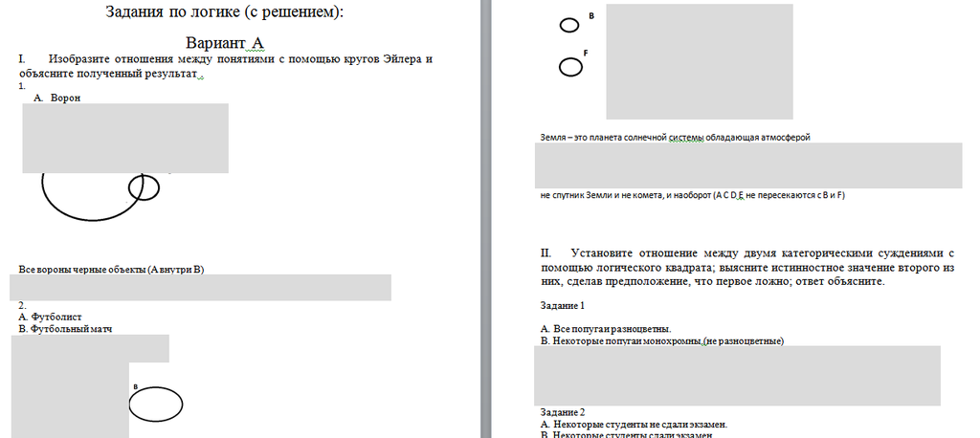Screen dimensions: 980x438
Task: Click the line 'В. Некоторые попугаи монохромны'
Action: (662, 340)
